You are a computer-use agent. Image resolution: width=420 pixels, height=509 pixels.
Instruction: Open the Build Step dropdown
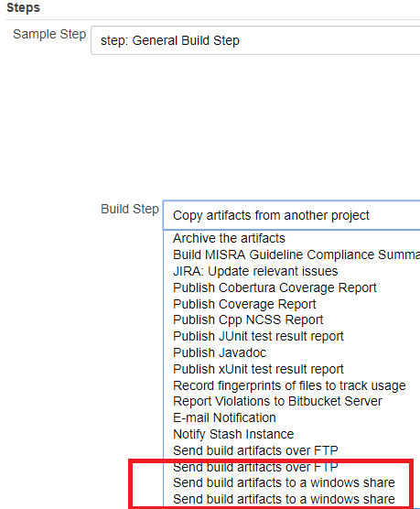pyautogui.click(x=292, y=215)
